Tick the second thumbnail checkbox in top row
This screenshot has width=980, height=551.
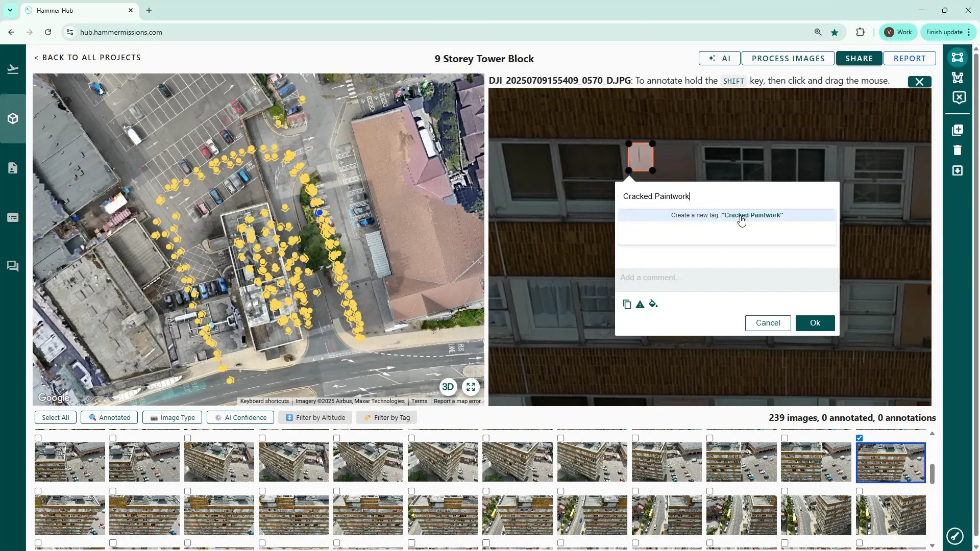(x=113, y=438)
